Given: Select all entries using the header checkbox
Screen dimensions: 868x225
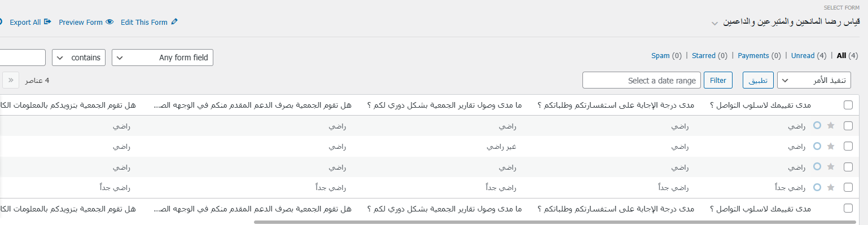Looking at the screenshot, I should point(848,105).
